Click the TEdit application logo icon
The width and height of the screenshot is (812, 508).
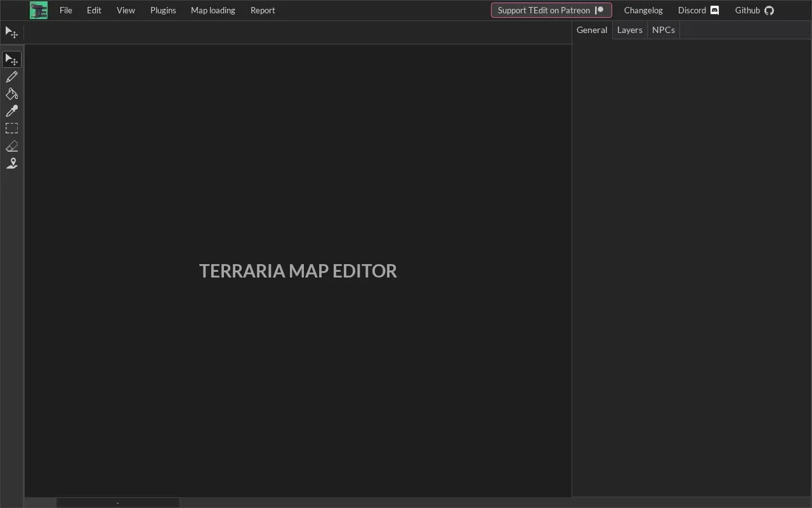point(39,10)
